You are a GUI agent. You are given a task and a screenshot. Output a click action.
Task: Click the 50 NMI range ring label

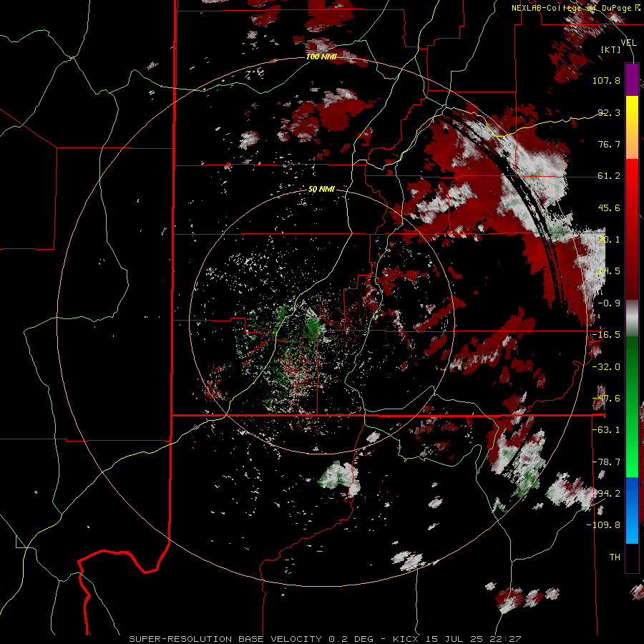[321, 190]
